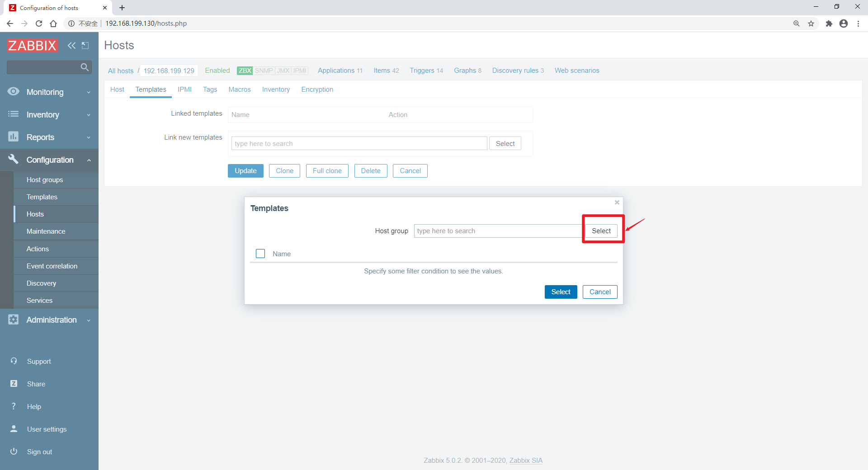Screen dimensions: 868x470
Task: Click the browser zoom magnifier icon
Action: tap(797, 23)
